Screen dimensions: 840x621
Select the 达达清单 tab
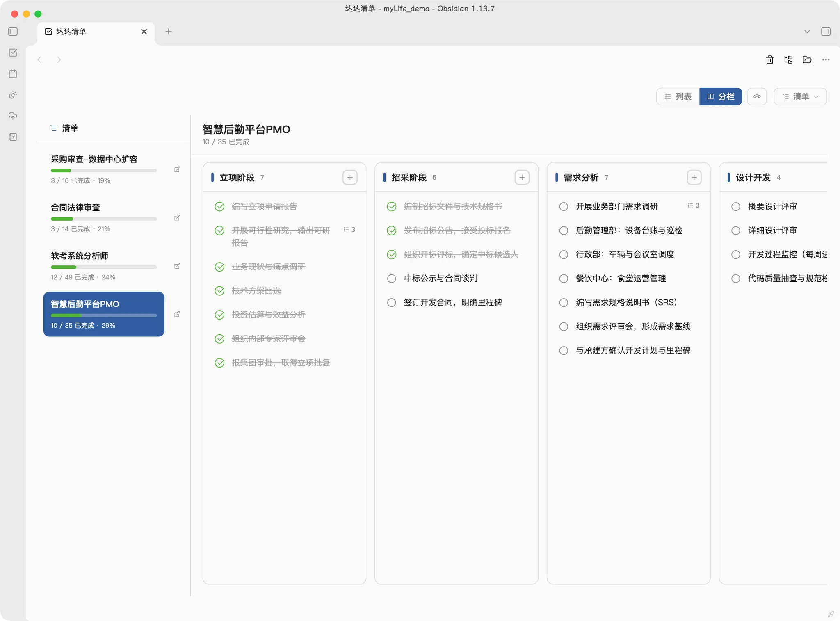(96, 32)
